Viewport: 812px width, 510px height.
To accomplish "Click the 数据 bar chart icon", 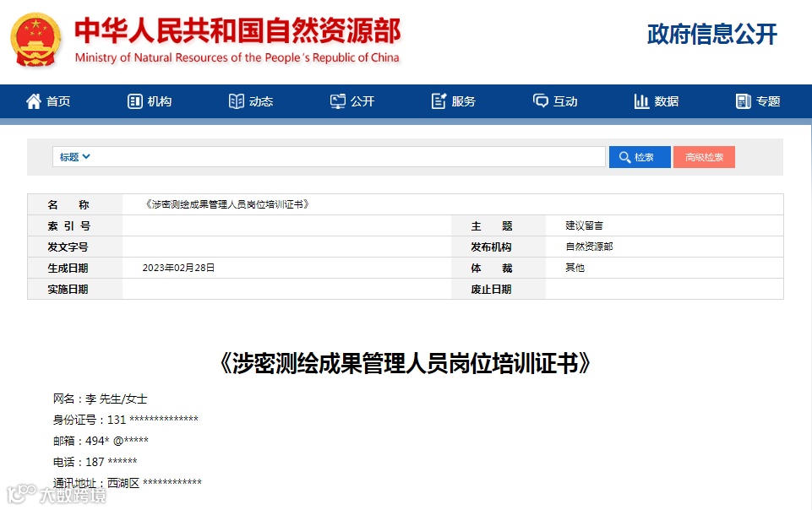I will [x=641, y=101].
